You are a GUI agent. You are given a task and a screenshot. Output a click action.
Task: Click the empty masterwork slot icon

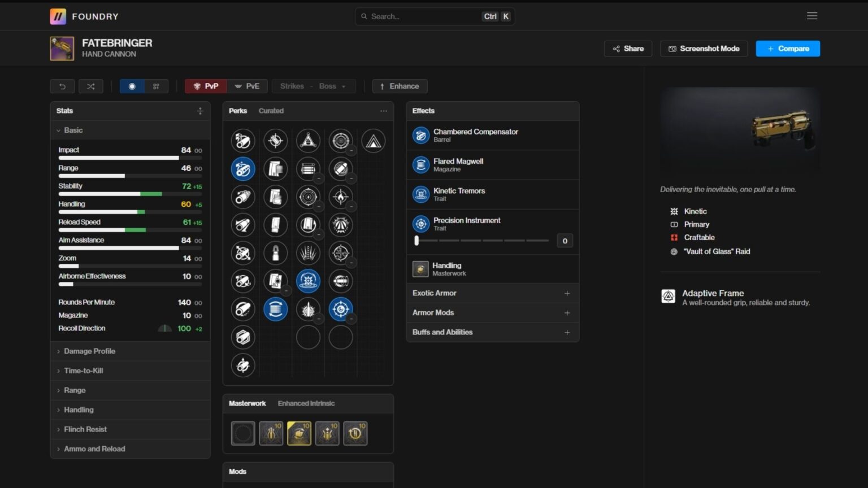point(243,434)
